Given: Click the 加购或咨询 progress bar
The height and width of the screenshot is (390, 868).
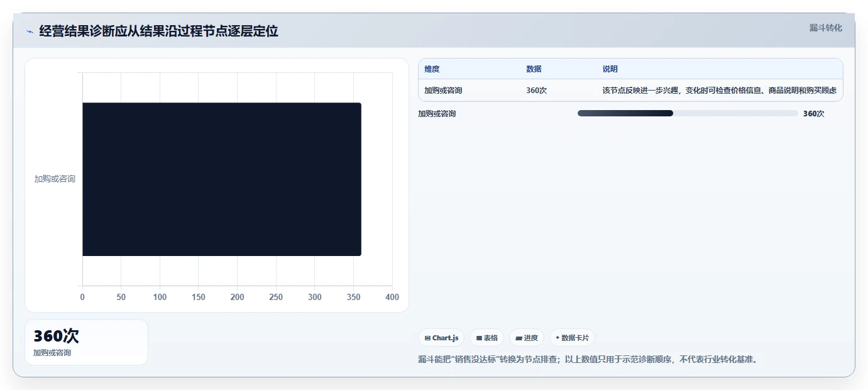Looking at the screenshot, I should pyautogui.click(x=688, y=113).
